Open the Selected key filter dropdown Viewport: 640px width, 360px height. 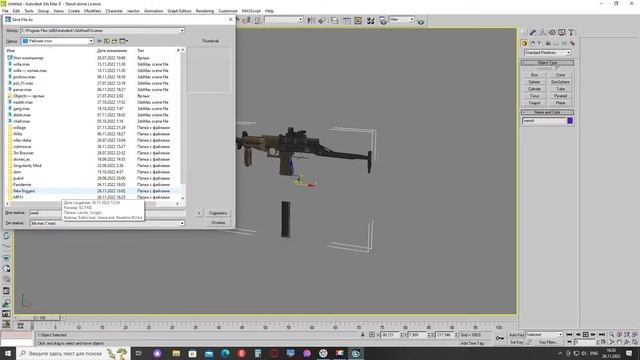pos(544,335)
